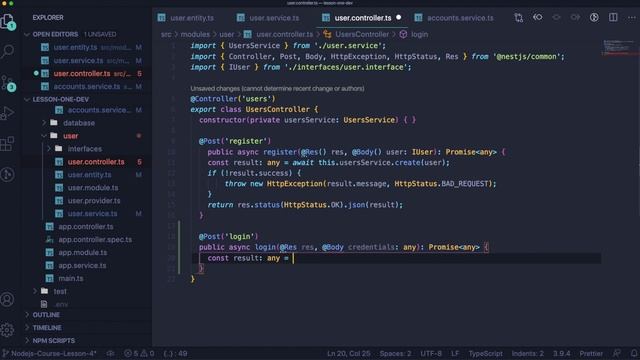Click the sync icon in status bar
The image size is (640, 360).
point(110,353)
